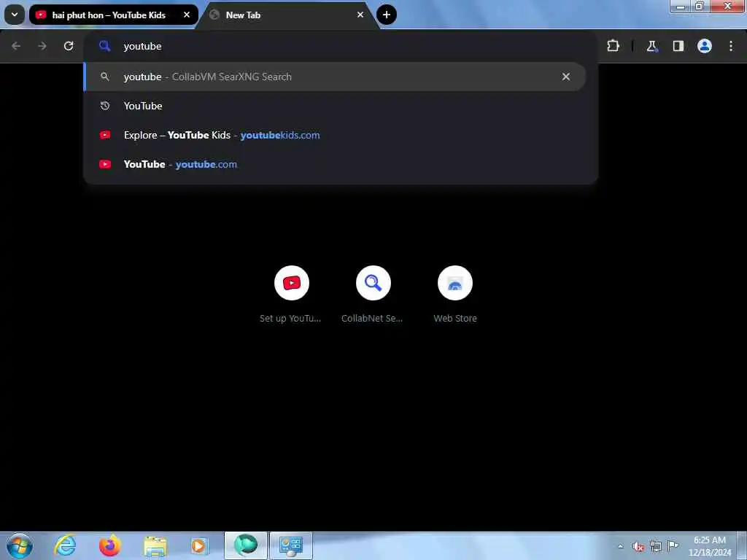
Task: Open the Extensions puzzle icon
Action: 613,46
